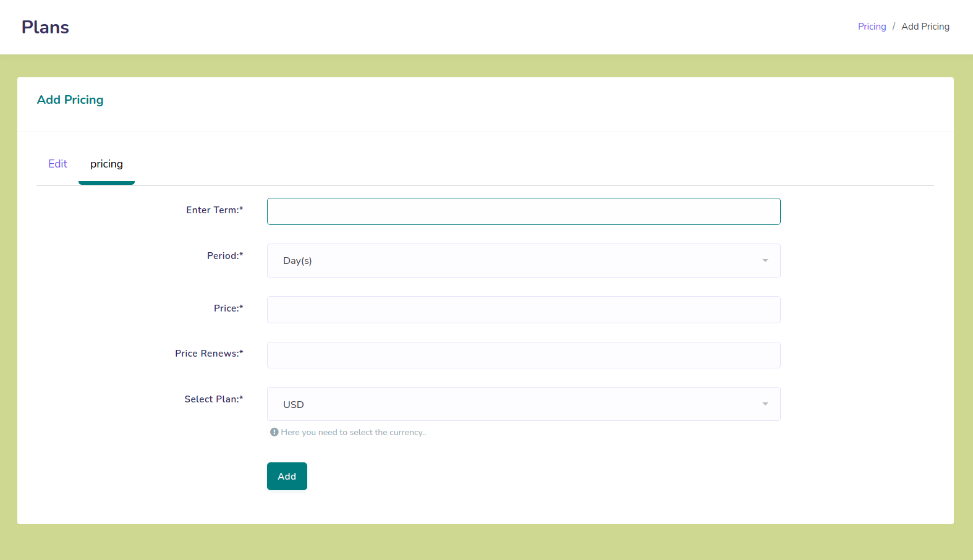Click the Price Renews field label

209,354
